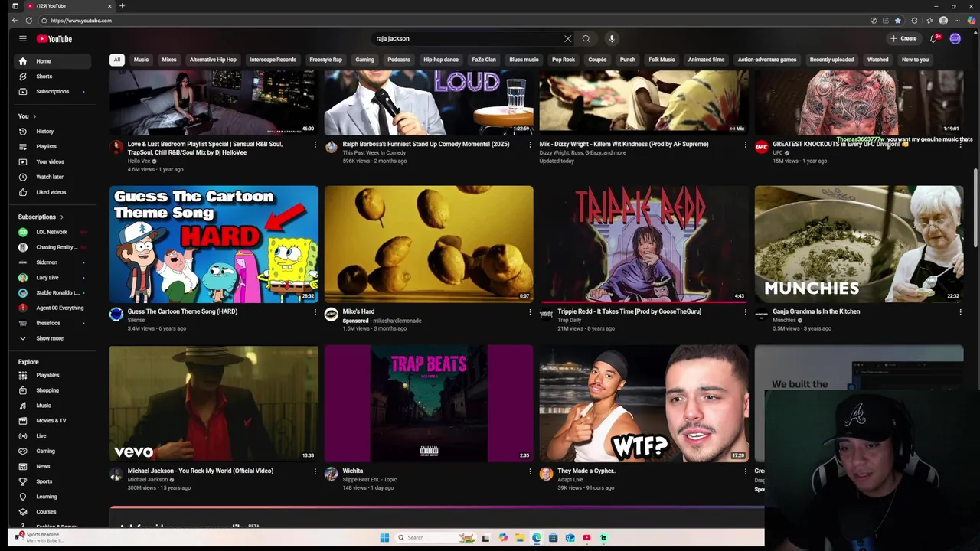980x551 pixels.
Task: Open the YouTube hamburger guide menu
Action: coord(23,38)
